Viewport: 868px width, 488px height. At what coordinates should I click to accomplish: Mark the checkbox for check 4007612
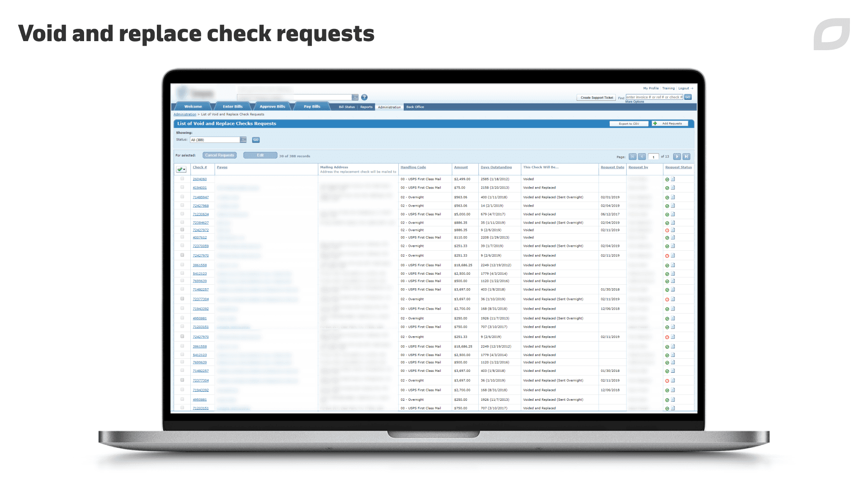click(182, 237)
